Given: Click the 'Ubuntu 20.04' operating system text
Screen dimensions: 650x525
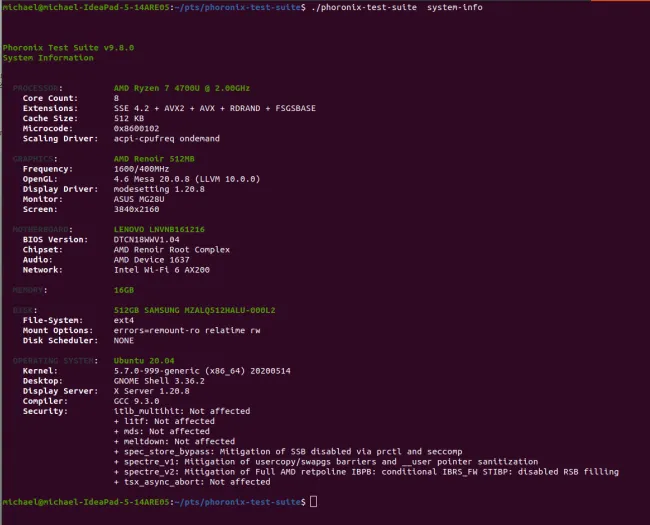Looking at the screenshot, I should pos(143,359).
